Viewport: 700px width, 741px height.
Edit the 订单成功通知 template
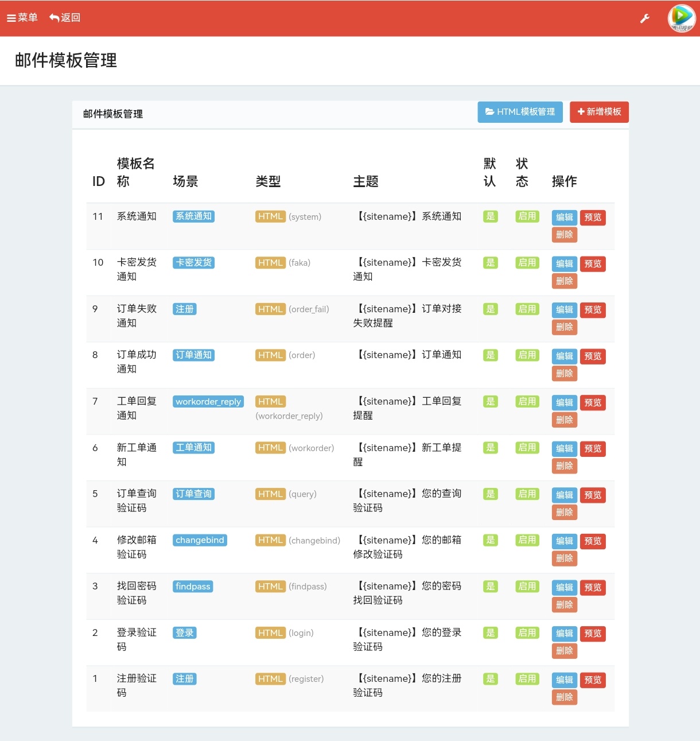565,356
